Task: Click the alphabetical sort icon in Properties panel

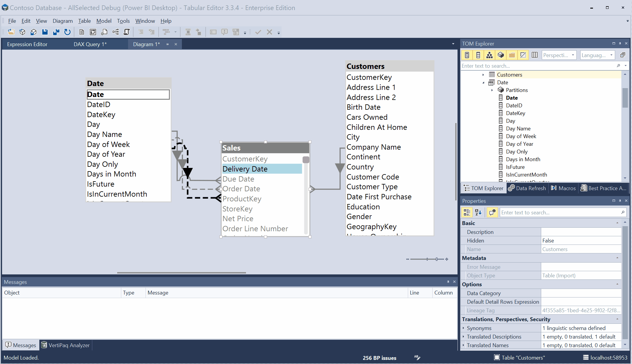Action: pos(478,212)
